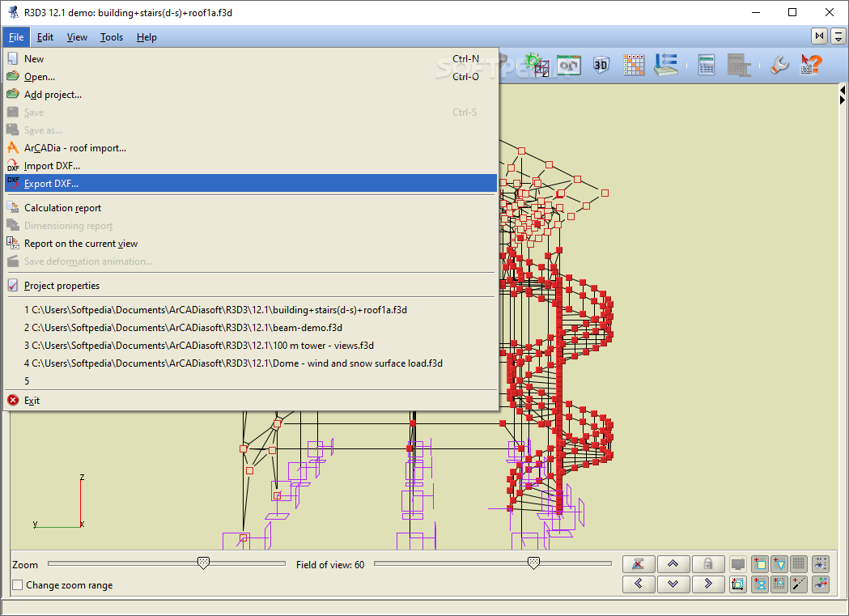Rotate view right with right chevron
This screenshot has width=849, height=616.
708,584
